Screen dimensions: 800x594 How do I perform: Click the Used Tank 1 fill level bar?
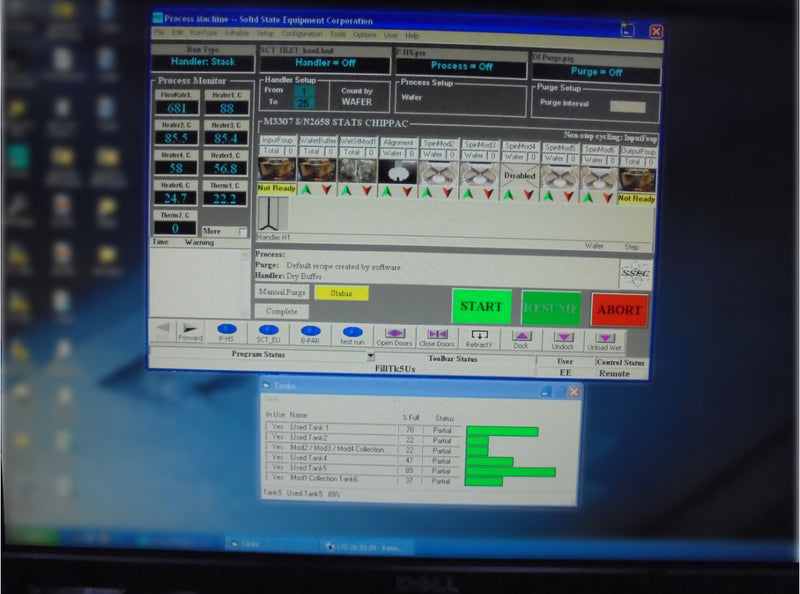pos(502,432)
